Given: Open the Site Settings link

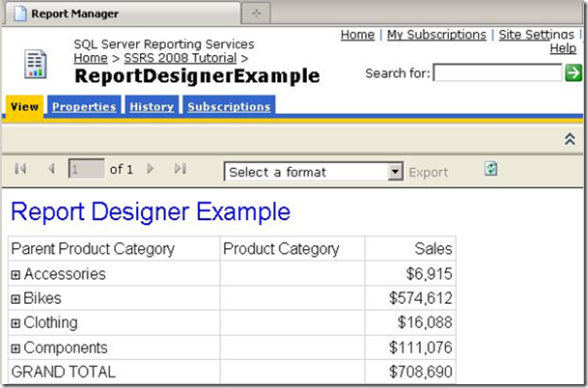Looking at the screenshot, I should click(536, 35).
